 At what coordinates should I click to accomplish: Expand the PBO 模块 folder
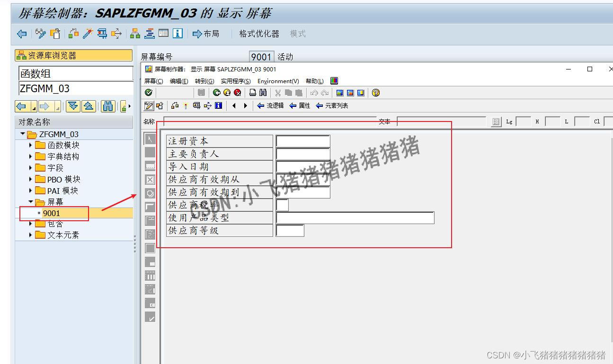click(31, 179)
